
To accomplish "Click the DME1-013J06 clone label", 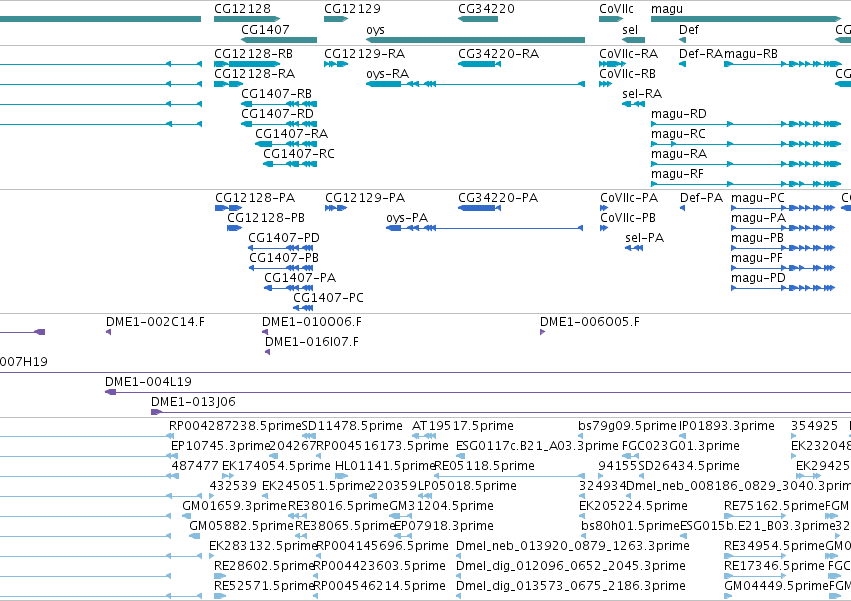I will 193,402.
